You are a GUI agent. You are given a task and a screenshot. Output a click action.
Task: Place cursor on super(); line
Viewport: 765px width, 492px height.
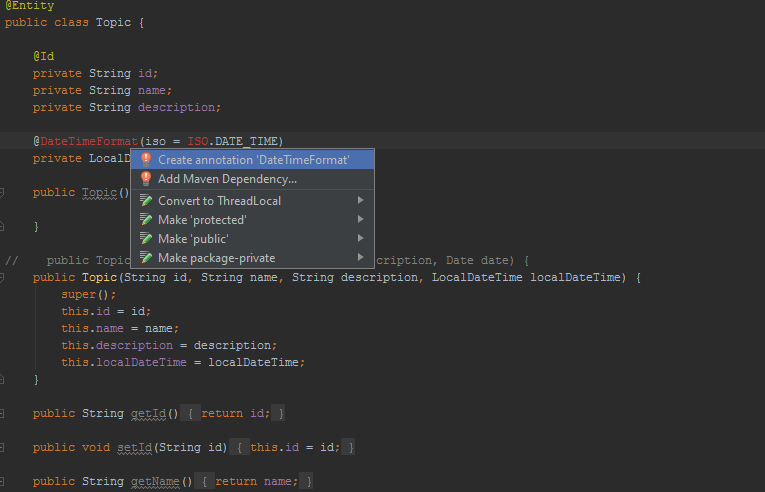(x=89, y=294)
